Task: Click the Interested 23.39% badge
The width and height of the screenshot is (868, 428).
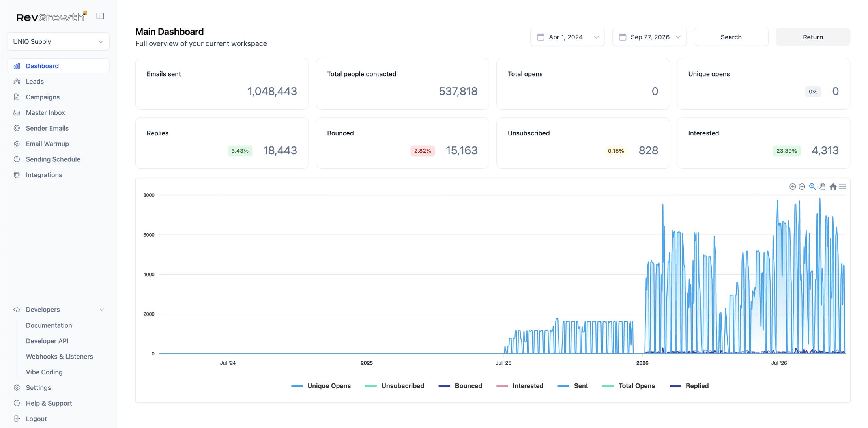Action: [x=787, y=151]
